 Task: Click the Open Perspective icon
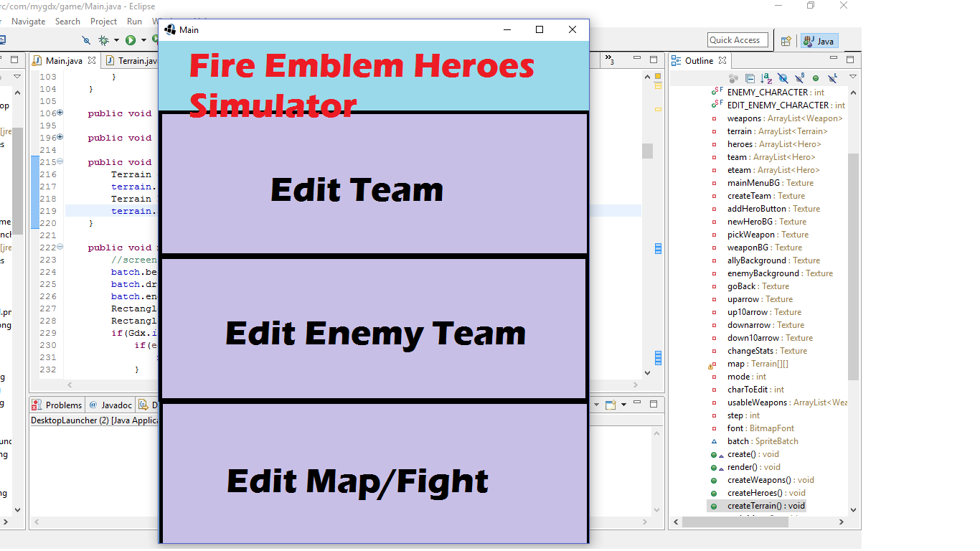pyautogui.click(x=786, y=41)
